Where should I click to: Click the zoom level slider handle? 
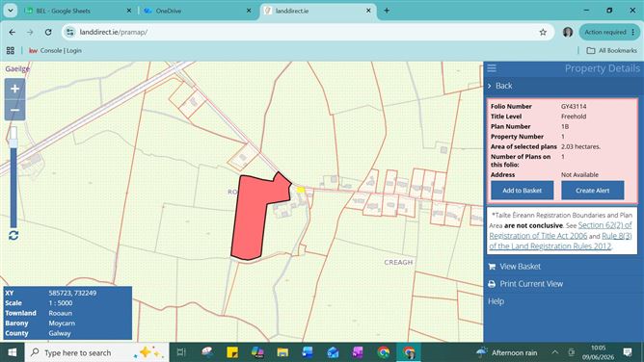(13, 142)
